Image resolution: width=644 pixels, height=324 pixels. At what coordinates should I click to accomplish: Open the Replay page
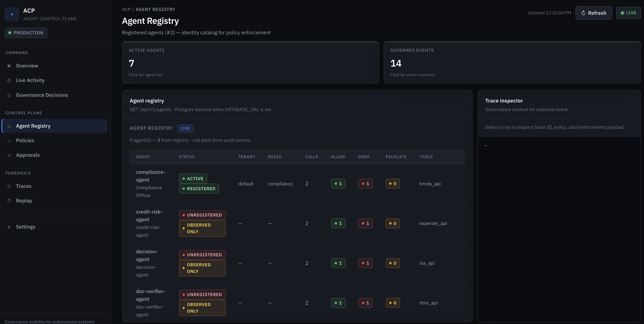(54, 201)
